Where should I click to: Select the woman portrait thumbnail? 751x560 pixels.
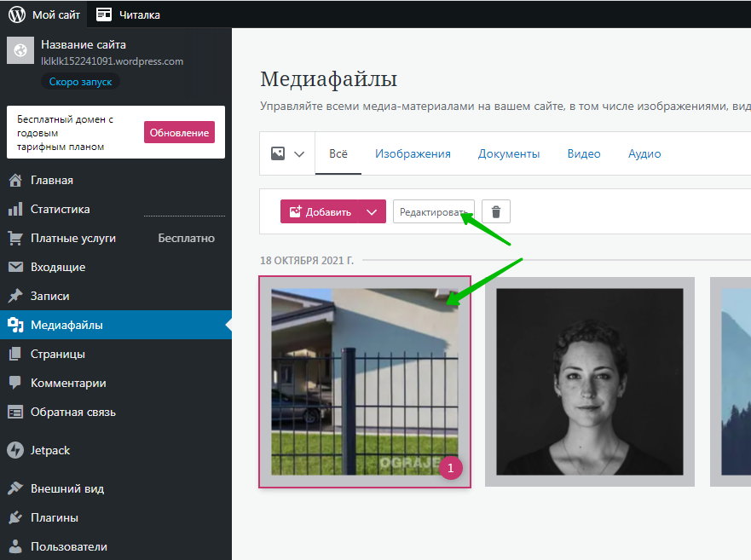point(590,382)
